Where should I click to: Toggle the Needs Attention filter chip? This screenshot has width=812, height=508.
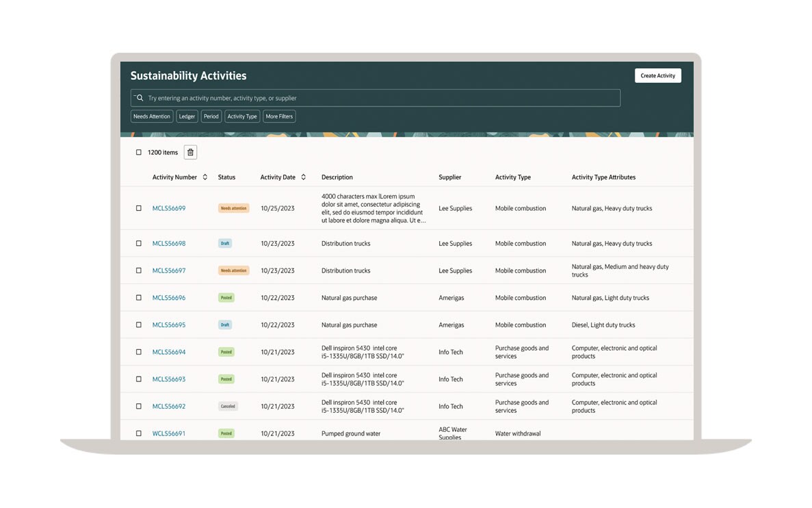coord(152,116)
